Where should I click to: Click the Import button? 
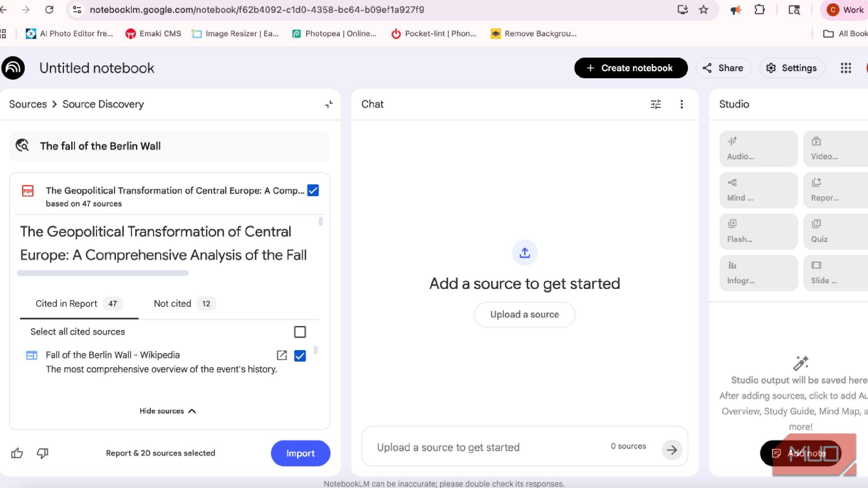[x=300, y=453]
